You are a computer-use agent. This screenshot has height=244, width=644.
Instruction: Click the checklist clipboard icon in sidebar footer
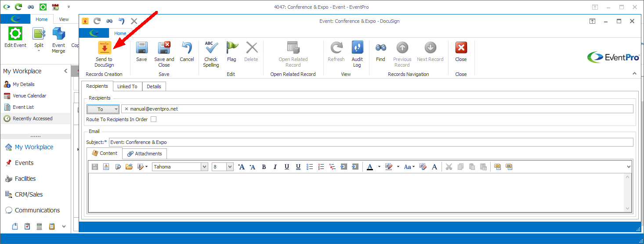coord(27,226)
